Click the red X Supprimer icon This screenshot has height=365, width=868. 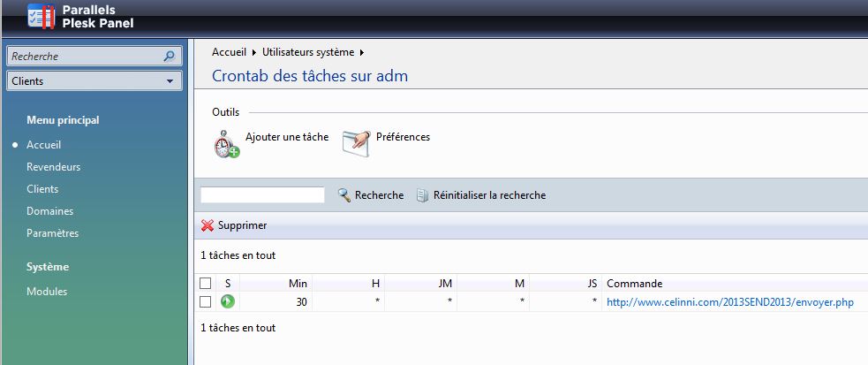pyautogui.click(x=208, y=225)
